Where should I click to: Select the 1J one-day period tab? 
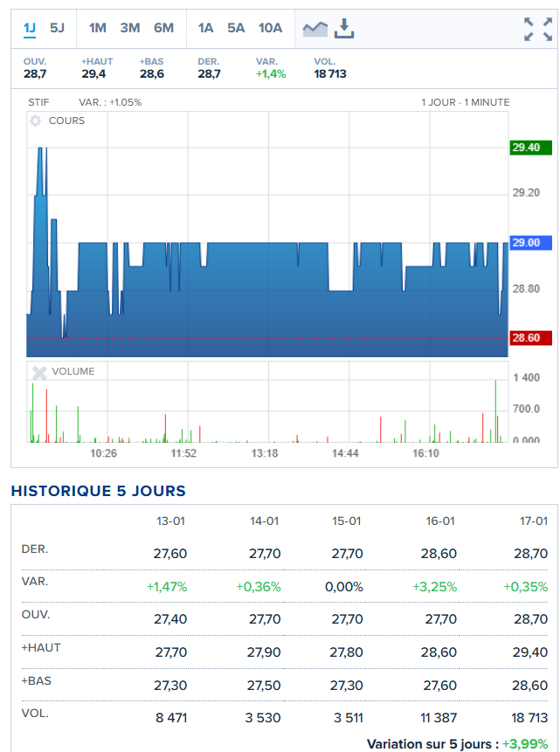click(30, 28)
